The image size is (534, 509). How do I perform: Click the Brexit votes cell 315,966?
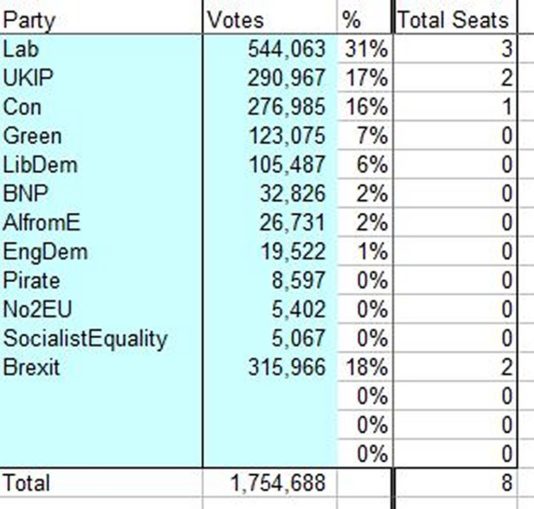(270, 367)
